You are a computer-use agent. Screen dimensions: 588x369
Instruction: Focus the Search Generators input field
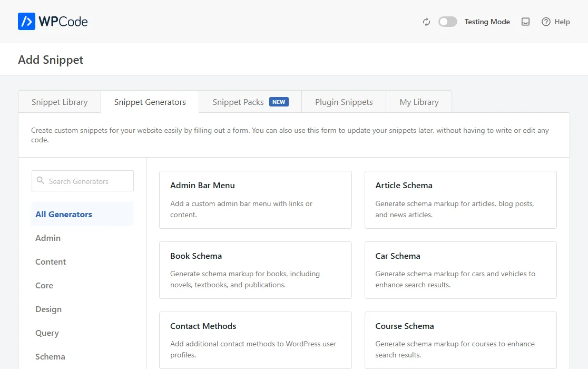point(83,181)
